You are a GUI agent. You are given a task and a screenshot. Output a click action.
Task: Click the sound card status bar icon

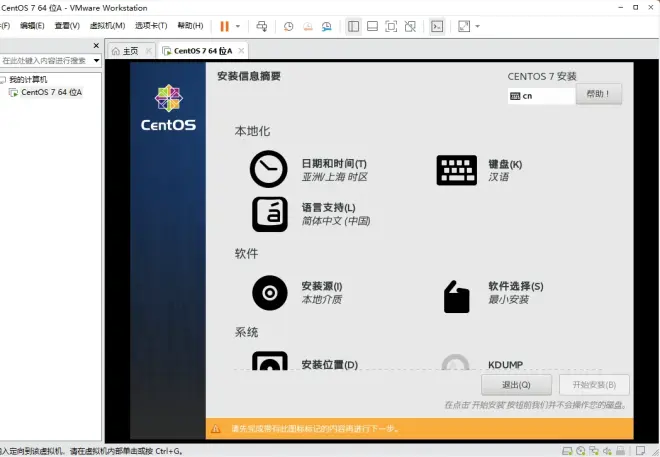(x=607, y=451)
